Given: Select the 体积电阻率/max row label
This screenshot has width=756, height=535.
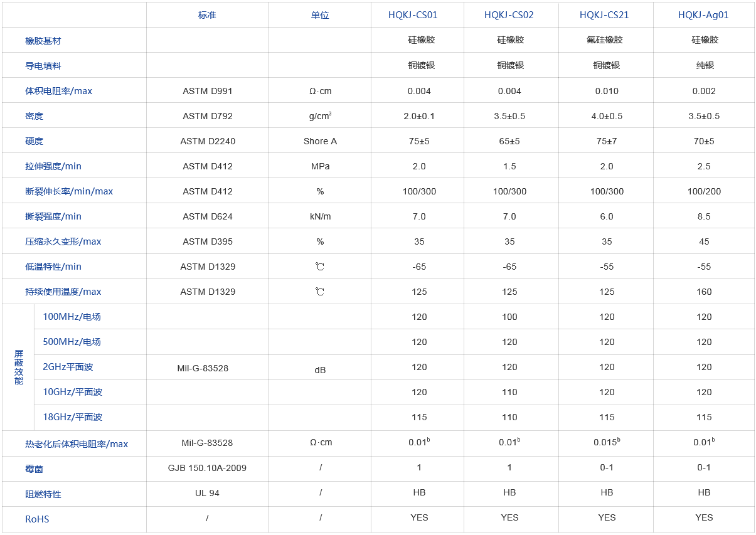Looking at the screenshot, I should pos(58,91).
